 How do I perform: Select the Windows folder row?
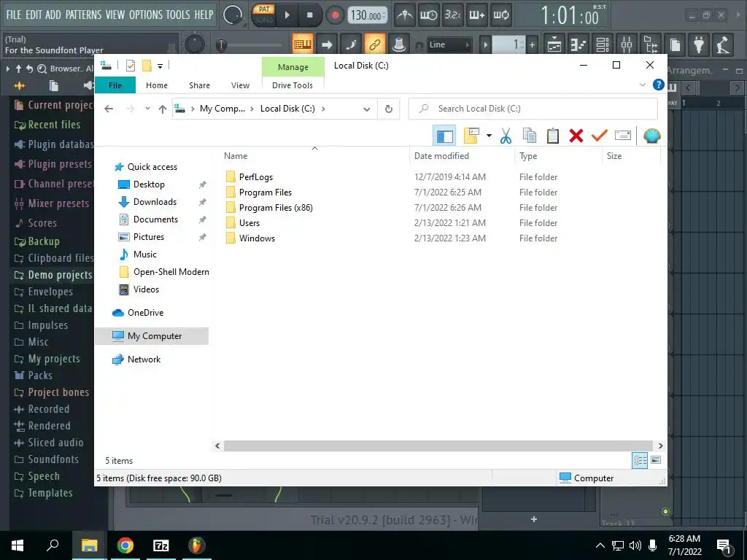257,238
